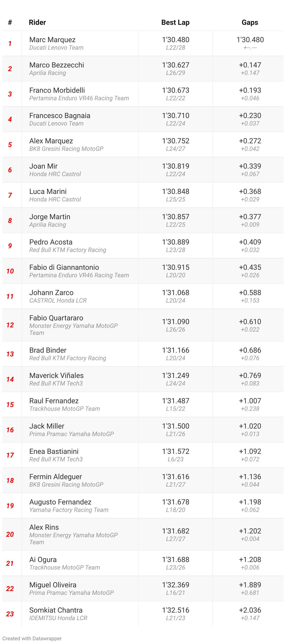
Task: Select rider name Marc Marquez
Action: (52, 40)
